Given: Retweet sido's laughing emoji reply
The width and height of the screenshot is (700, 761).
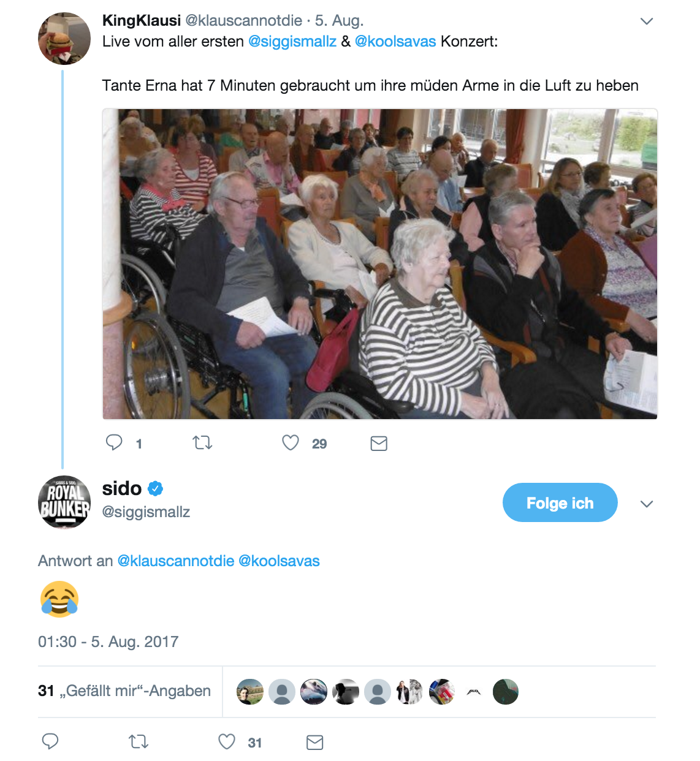Looking at the screenshot, I should tap(139, 742).
